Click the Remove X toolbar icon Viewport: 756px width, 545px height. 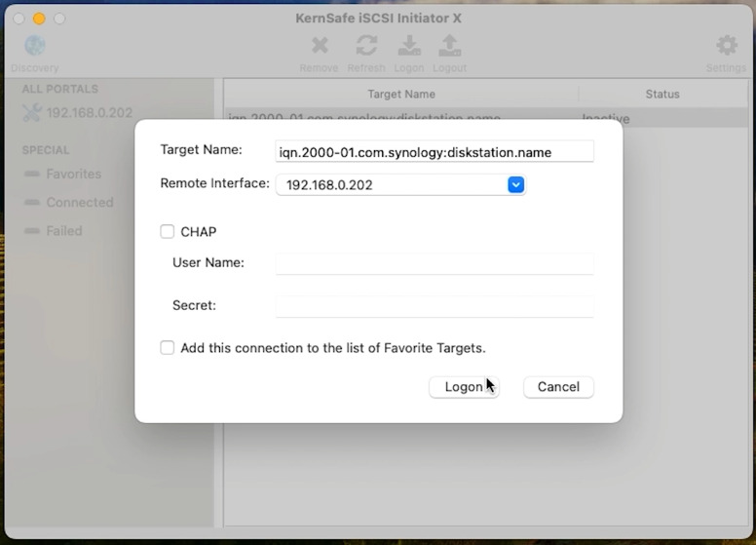click(x=320, y=46)
